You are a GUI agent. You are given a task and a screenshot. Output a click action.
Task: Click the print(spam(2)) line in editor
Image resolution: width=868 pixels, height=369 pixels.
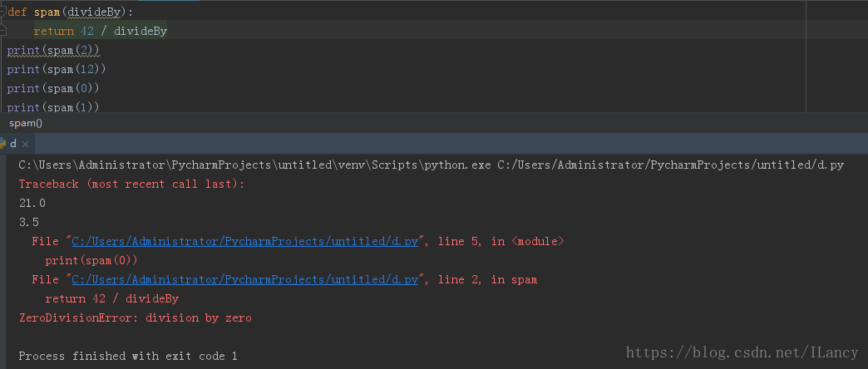pos(53,51)
